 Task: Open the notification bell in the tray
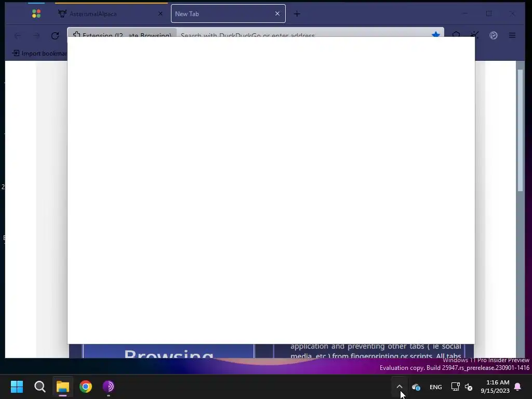(x=518, y=387)
